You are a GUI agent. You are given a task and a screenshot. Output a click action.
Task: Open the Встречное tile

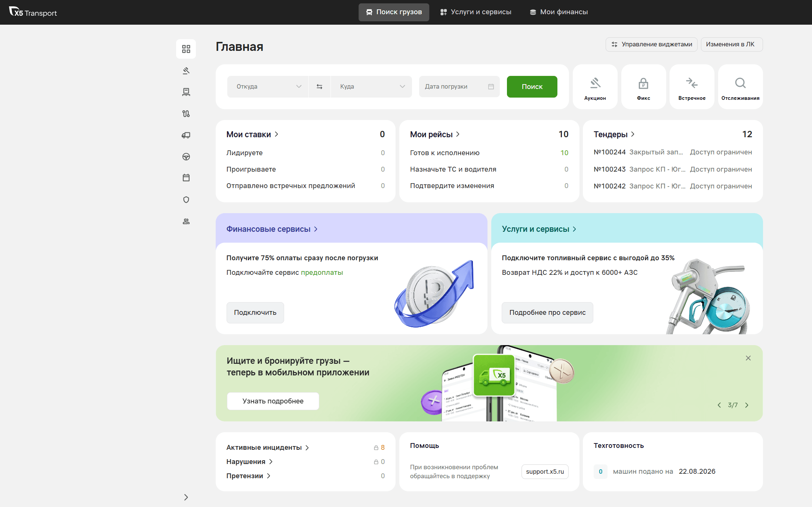pos(692,87)
